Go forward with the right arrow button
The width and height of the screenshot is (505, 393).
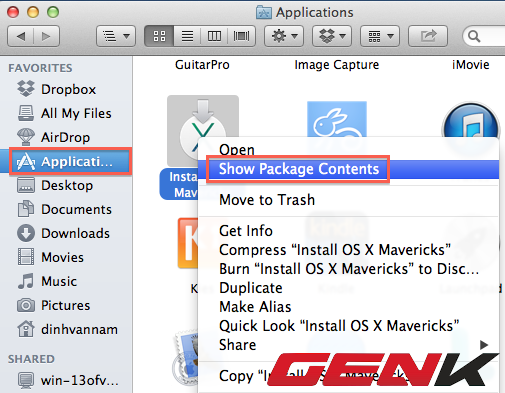46,36
